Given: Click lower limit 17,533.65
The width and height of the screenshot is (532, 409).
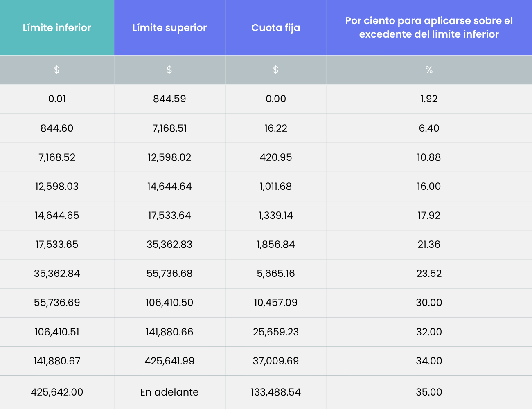Looking at the screenshot, I should [x=57, y=244].
